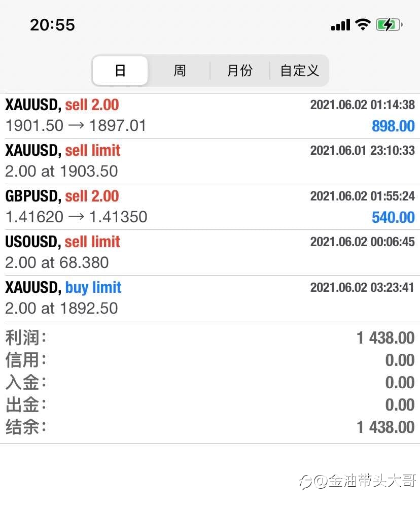This screenshot has height=506, width=420.
Task: Select text 2.00 at 1892.50
Action: pyautogui.click(x=61, y=308)
